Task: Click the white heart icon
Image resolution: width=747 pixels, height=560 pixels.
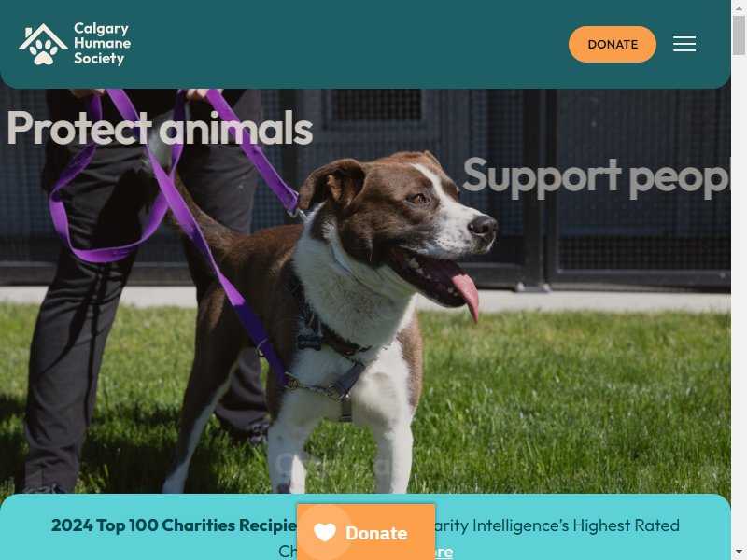Action: (x=325, y=532)
